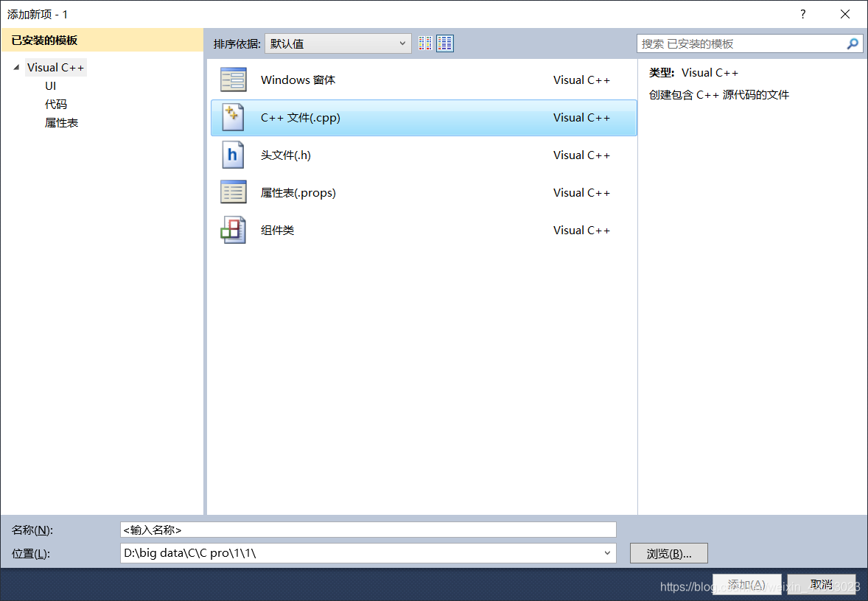Select the 属性表(.props) template name
Image resolution: width=868 pixels, height=601 pixels.
[x=298, y=192]
